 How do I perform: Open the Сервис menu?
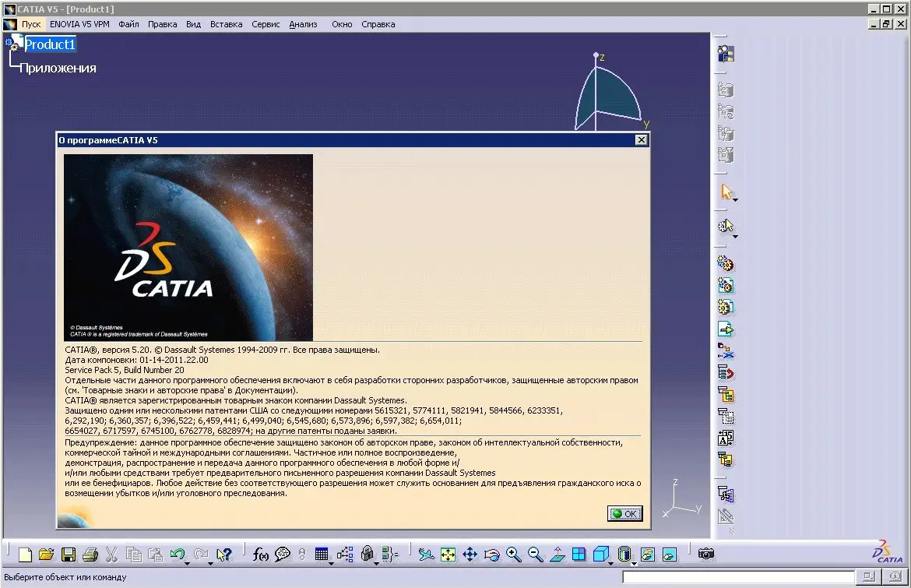click(266, 24)
